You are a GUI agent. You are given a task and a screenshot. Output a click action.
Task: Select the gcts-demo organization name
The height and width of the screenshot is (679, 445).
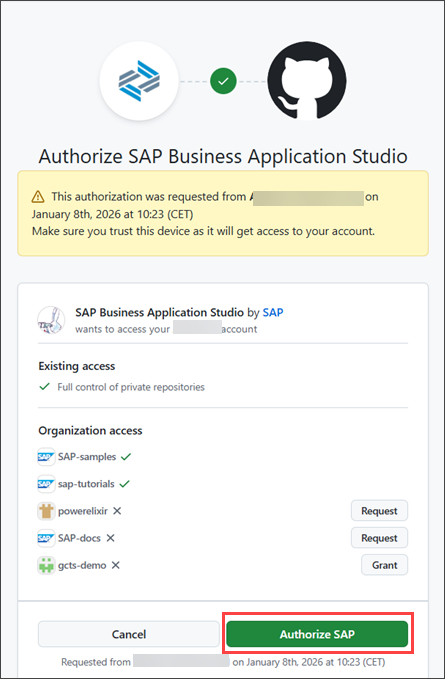click(82, 566)
